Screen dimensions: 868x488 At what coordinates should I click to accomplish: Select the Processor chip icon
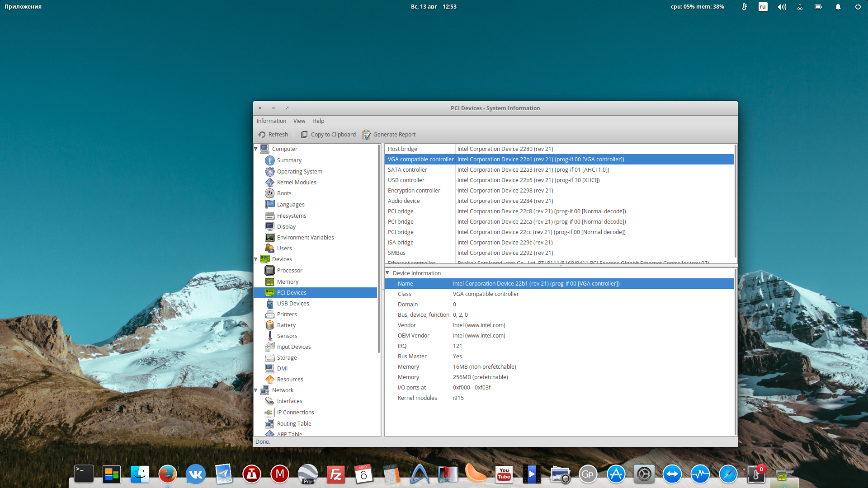coord(270,271)
